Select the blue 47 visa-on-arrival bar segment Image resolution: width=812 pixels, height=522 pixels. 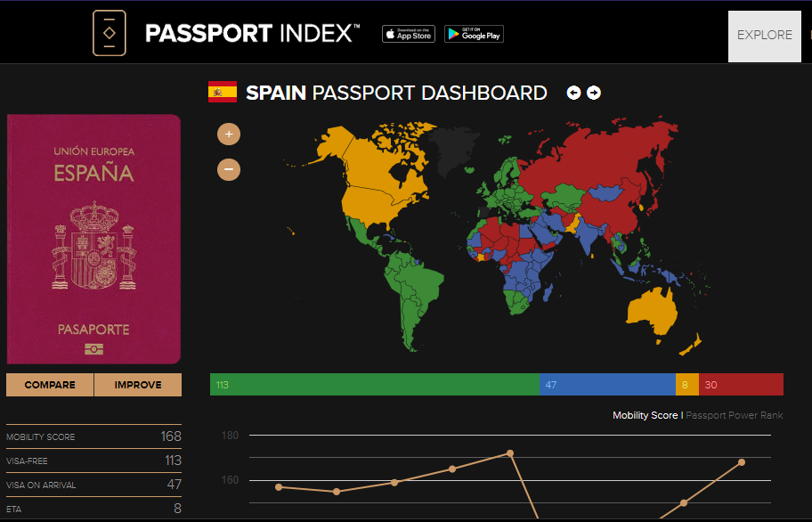coord(607,385)
